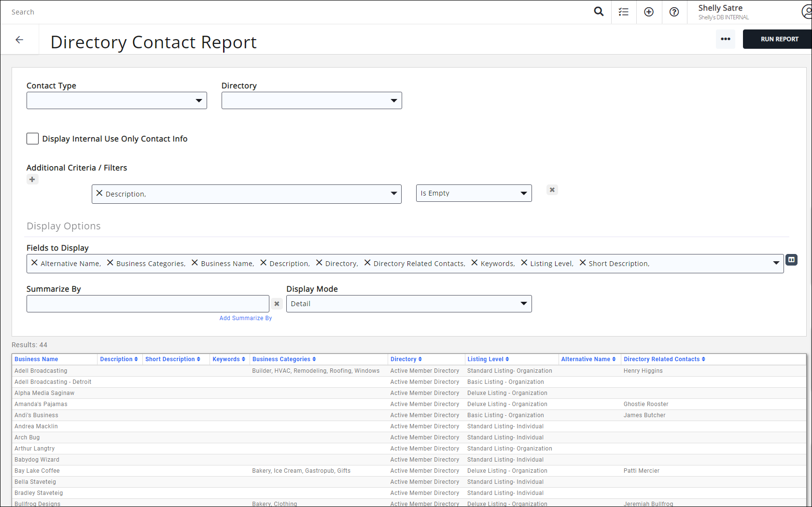Open help via the question mark icon
The height and width of the screenshot is (507, 812).
coord(674,12)
